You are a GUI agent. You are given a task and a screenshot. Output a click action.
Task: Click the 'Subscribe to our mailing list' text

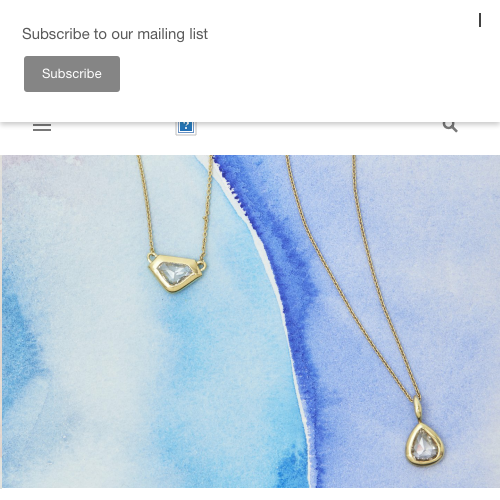(115, 34)
